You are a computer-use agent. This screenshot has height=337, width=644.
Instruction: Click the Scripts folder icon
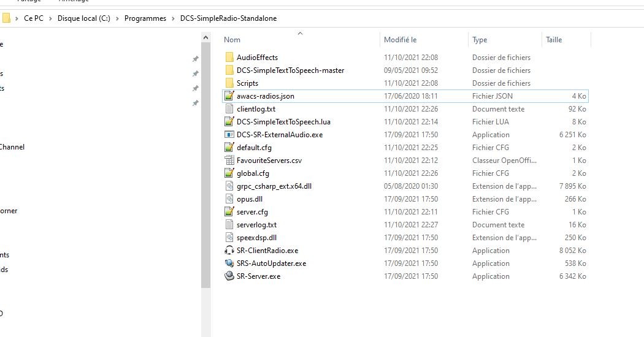click(x=229, y=83)
